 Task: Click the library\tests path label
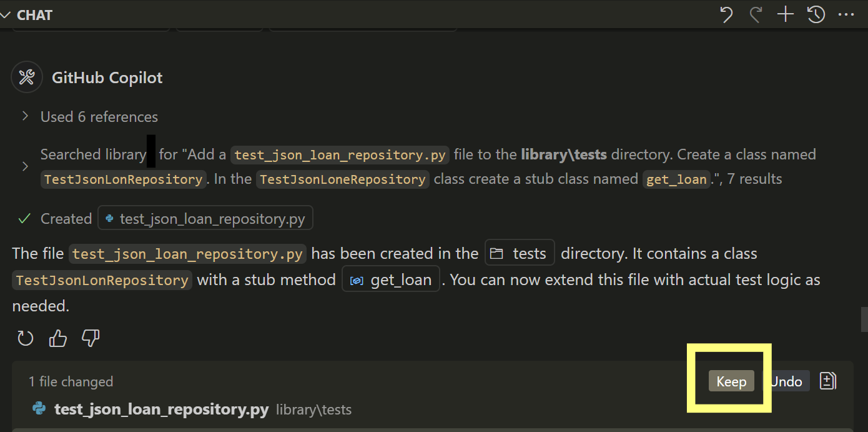(313, 410)
